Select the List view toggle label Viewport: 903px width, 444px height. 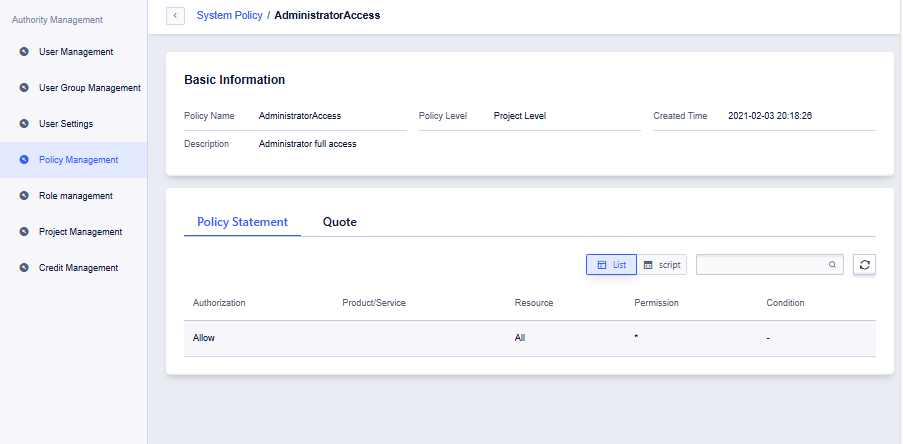(620, 265)
